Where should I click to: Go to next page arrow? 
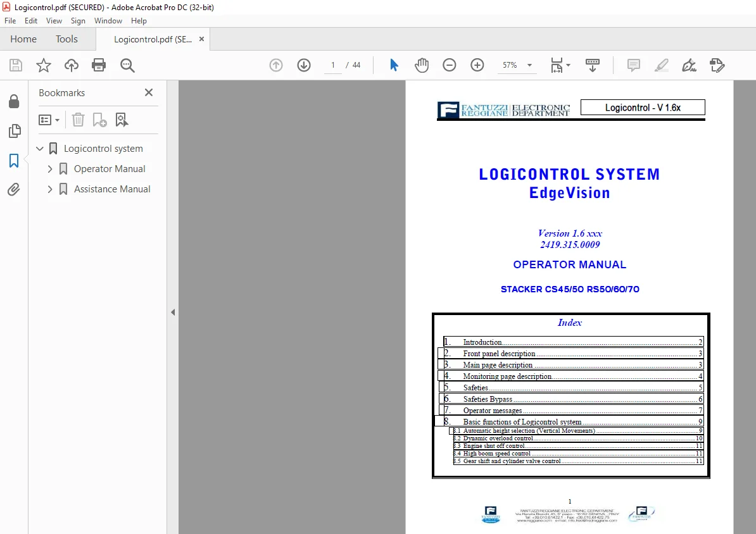point(304,65)
